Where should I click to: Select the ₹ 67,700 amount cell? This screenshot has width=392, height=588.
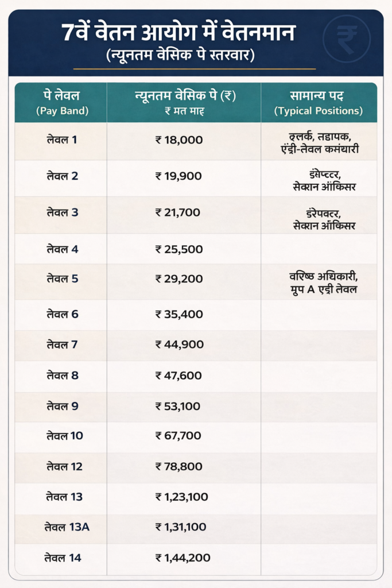pyautogui.click(x=178, y=436)
